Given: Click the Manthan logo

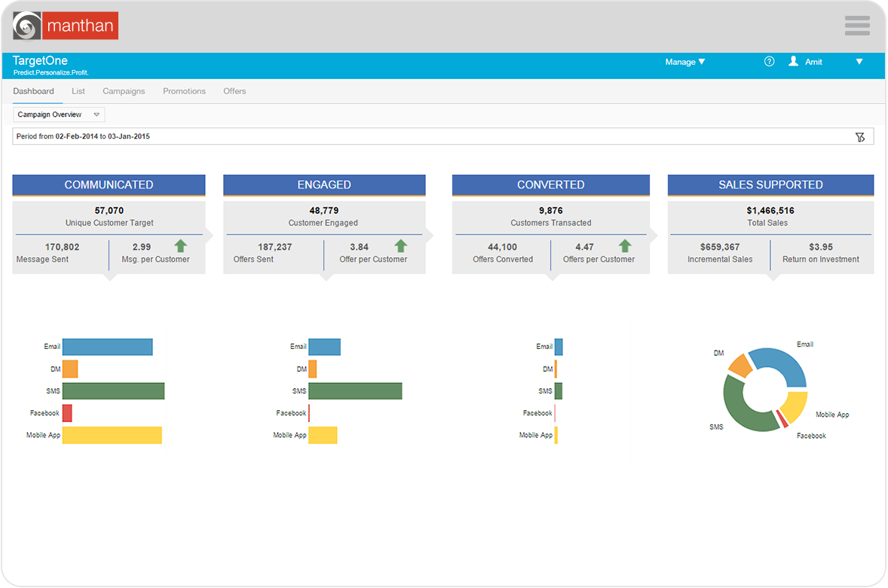Looking at the screenshot, I should pos(64,25).
